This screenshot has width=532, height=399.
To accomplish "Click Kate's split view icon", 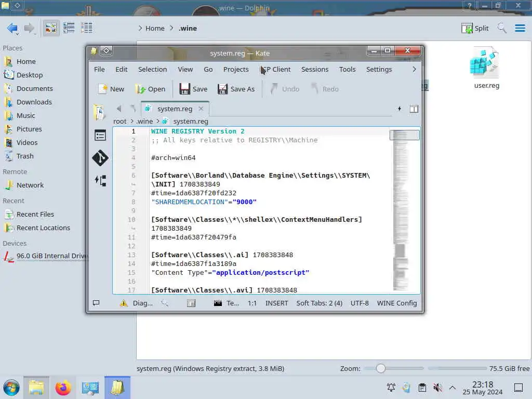I will coord(414,109).
